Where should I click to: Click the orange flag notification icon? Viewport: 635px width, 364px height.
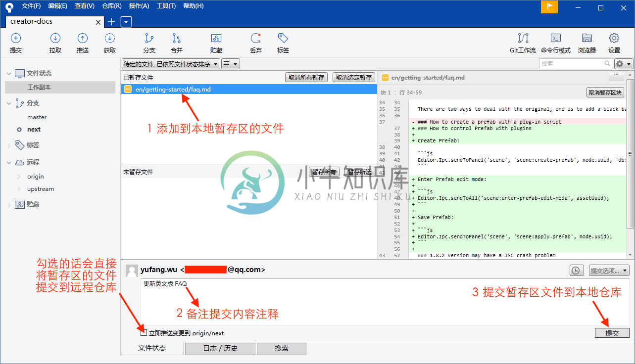pos(549,7)
